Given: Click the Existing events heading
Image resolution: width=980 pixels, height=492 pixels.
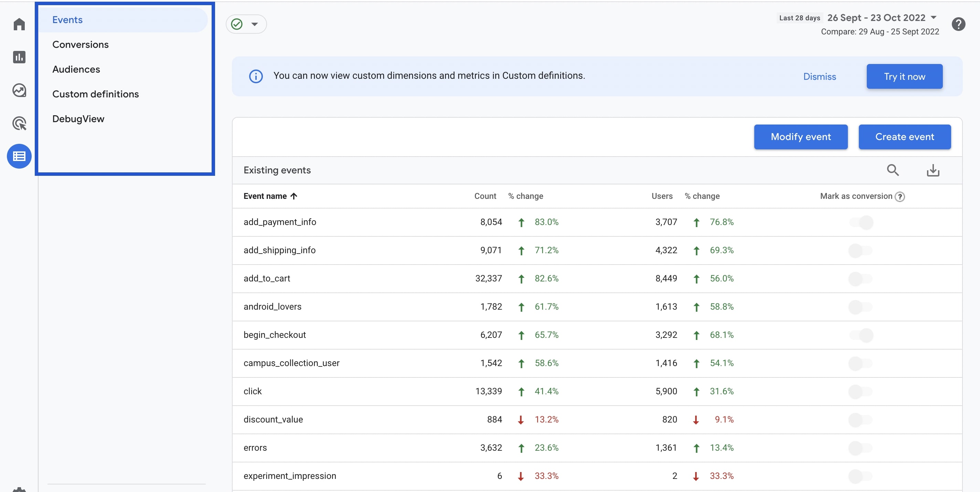Looking at the screenshot, I should (277, 170).
